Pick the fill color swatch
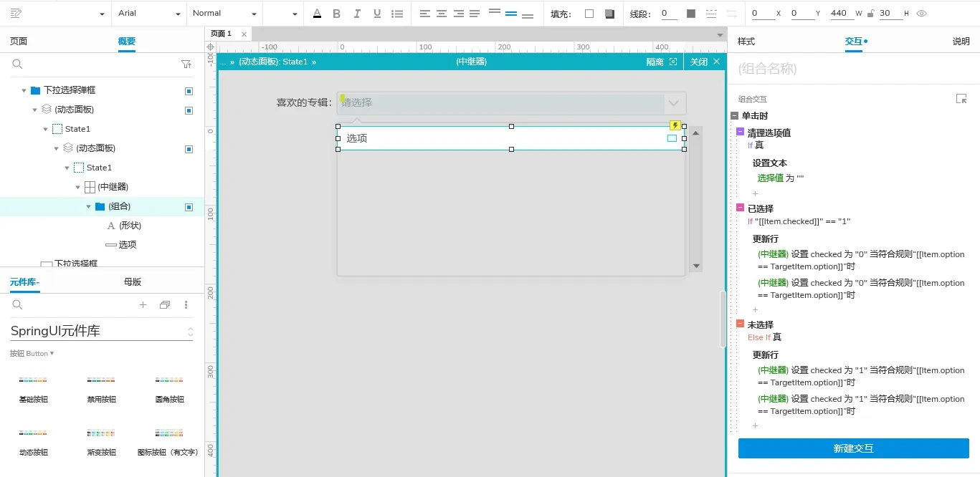The height and width of the screenshot is (477, 980). pos(589,14)
